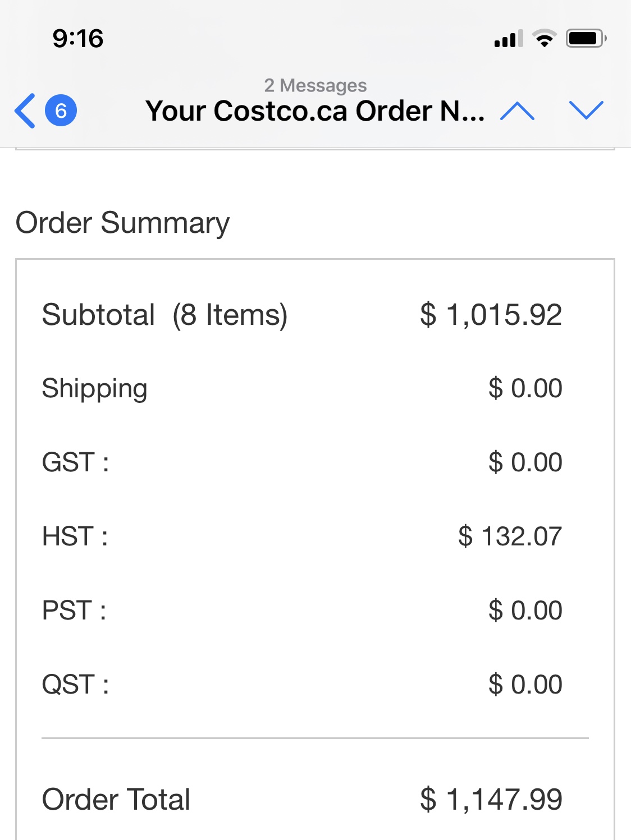The image size is (631, 840).
Task: Tap the 'QST :' row label
Action: pos(75,685)
